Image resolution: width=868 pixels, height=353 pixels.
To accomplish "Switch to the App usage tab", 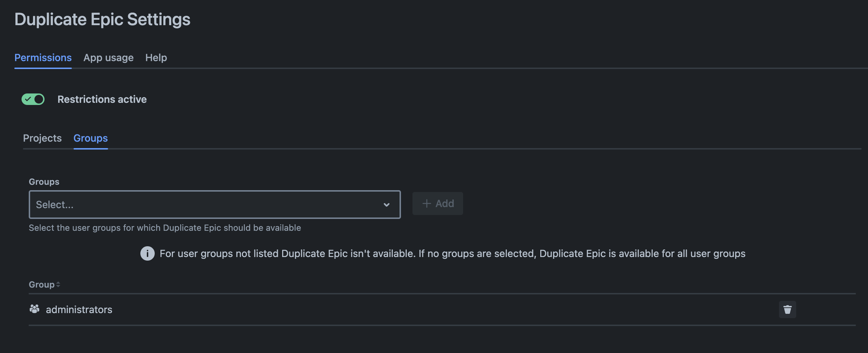I will click(x=108, y=58).
